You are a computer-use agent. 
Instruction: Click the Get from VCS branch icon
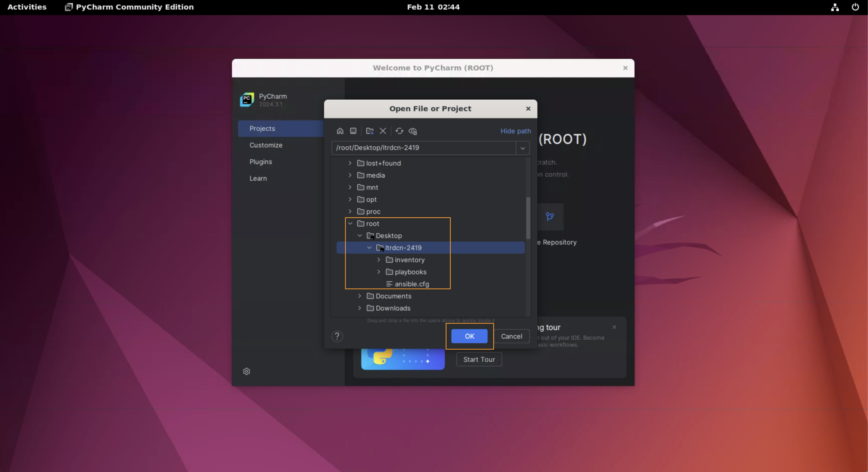click(549, 217)
